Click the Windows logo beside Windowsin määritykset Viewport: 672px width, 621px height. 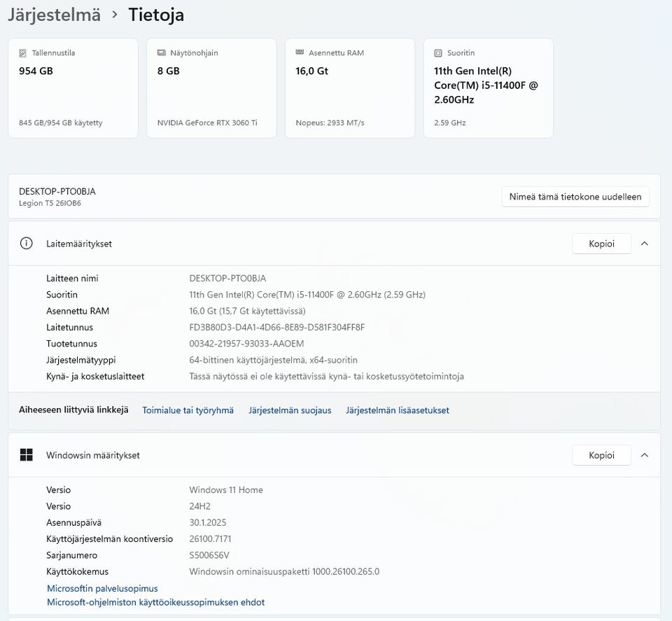pyautogui.click(x=27, y=455)
